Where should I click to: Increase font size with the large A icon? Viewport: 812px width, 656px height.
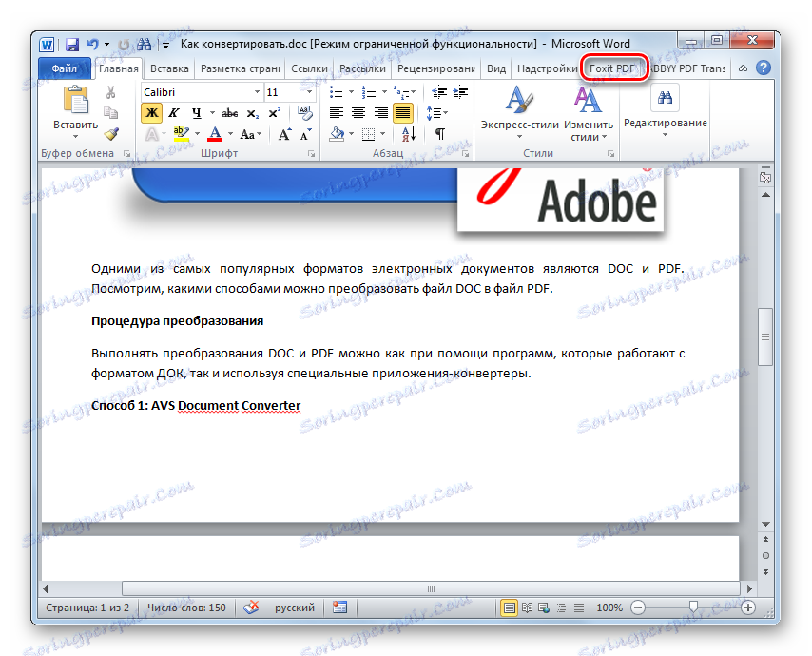click(x=284, y=135)
